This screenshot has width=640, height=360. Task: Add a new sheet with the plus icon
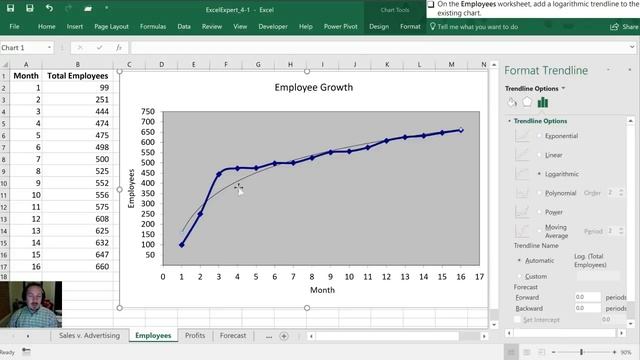click(284, 336)
